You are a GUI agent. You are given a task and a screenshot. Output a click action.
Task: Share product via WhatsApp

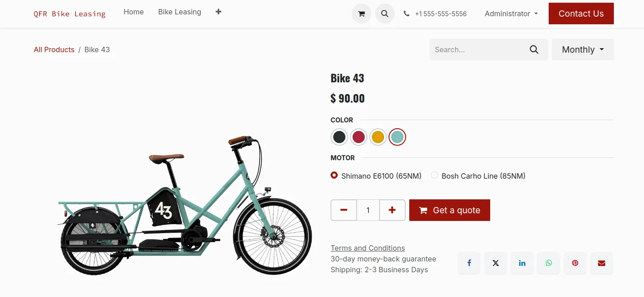(549, 263)
